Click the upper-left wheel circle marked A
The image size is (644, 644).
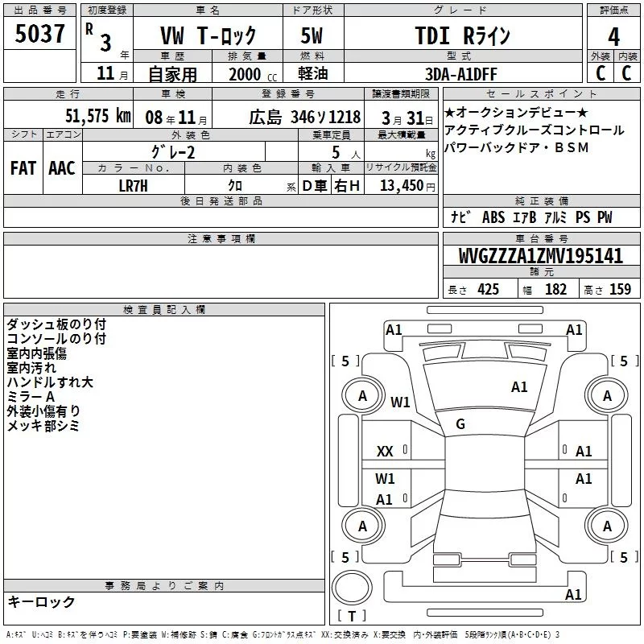(363, 396)
